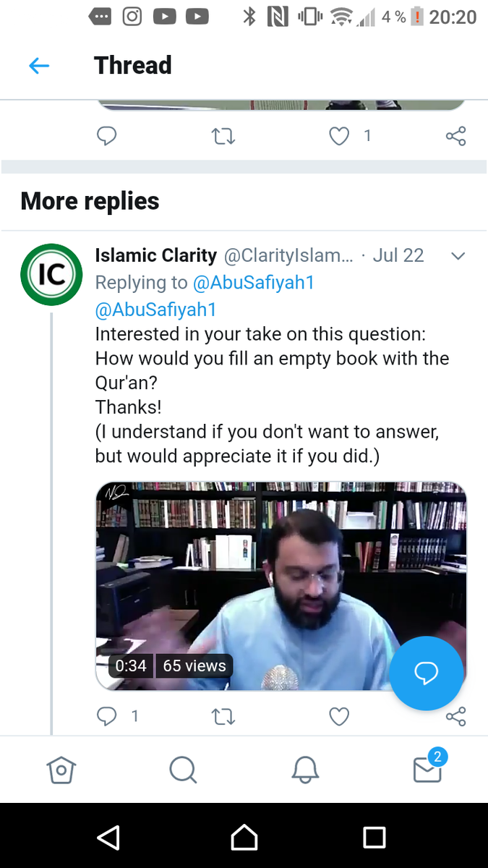Go back using the blue arrow
The image size is (488, 868).
pyautogui.click(x=39, y=66)
